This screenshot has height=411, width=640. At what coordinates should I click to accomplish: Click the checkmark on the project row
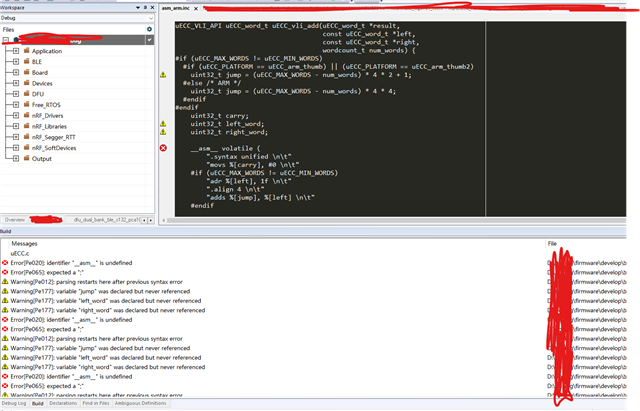click(149, 41)
